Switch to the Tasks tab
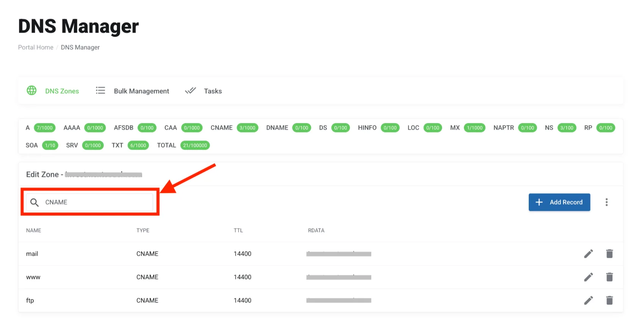Viewport: 644px width, 334px height. (213, 91)
